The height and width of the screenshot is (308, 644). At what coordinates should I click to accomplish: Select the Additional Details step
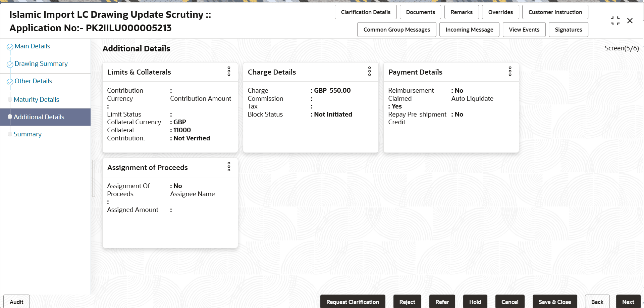(39, 117)
